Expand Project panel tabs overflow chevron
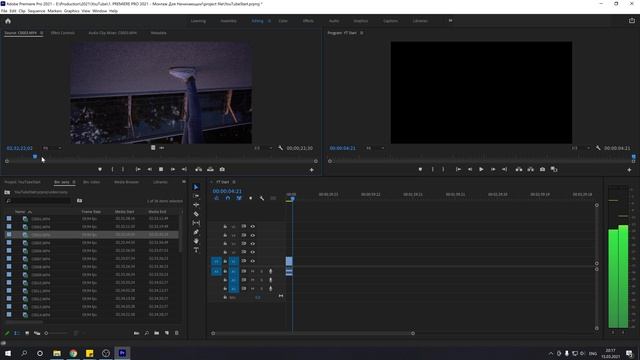The image size is (640, 360). (x=184, y=182)
